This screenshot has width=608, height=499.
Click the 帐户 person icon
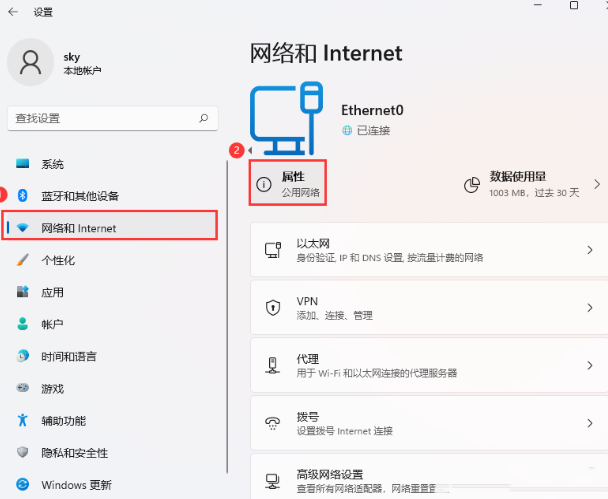22,324
